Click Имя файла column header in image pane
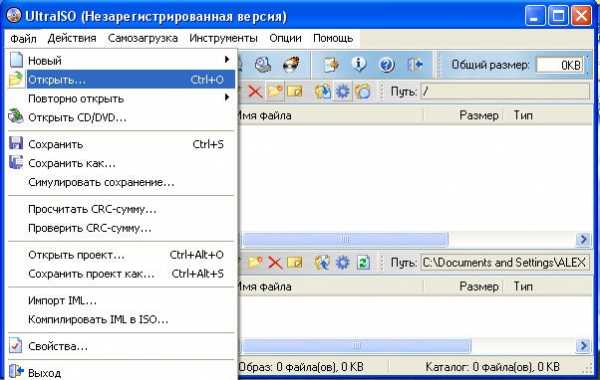 [331, 116]
